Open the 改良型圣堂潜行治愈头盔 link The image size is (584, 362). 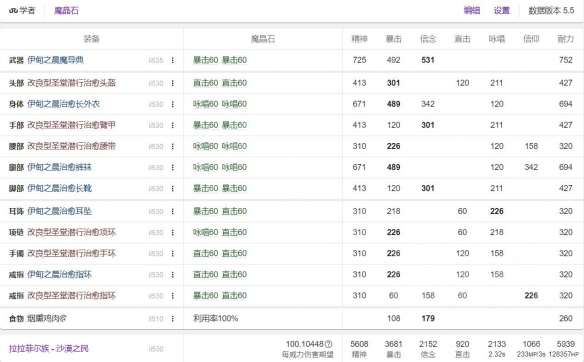[72, 83]
